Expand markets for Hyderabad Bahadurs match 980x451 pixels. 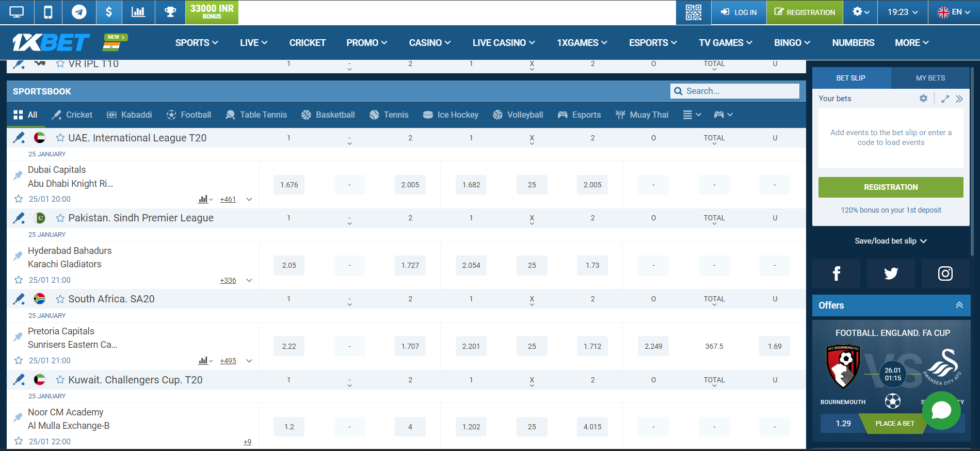[249, 280]
